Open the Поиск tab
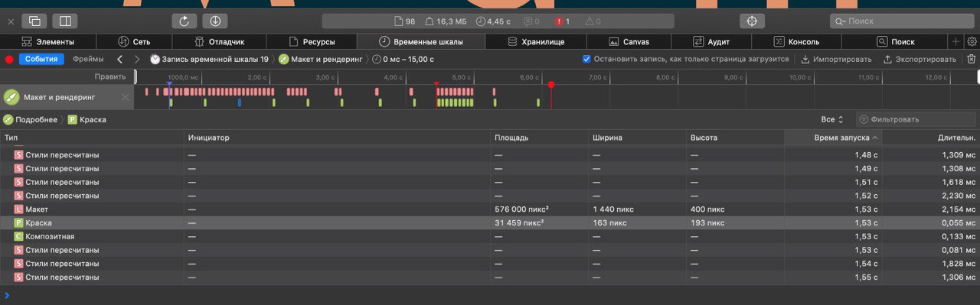This screenshot has width=980, height=305. click(894, 41)
